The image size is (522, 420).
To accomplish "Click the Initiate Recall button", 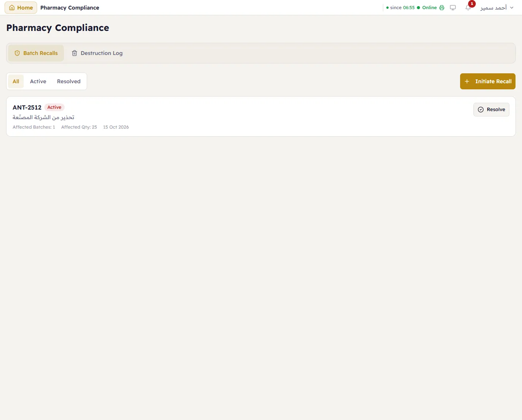I will (x=488, y=81).
